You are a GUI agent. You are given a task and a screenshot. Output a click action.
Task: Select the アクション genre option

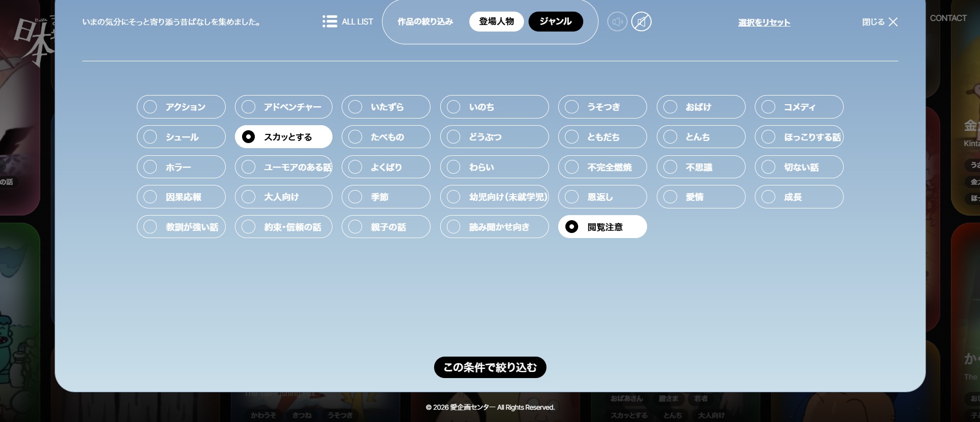(181, 107)
